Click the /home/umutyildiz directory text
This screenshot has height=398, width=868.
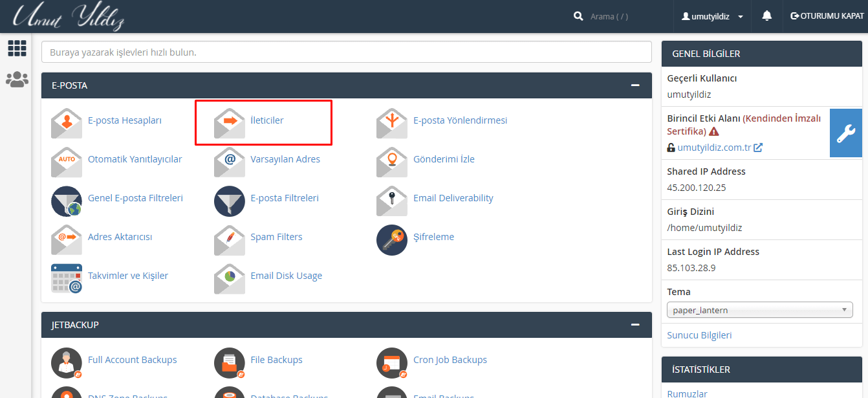pos(704,228)
